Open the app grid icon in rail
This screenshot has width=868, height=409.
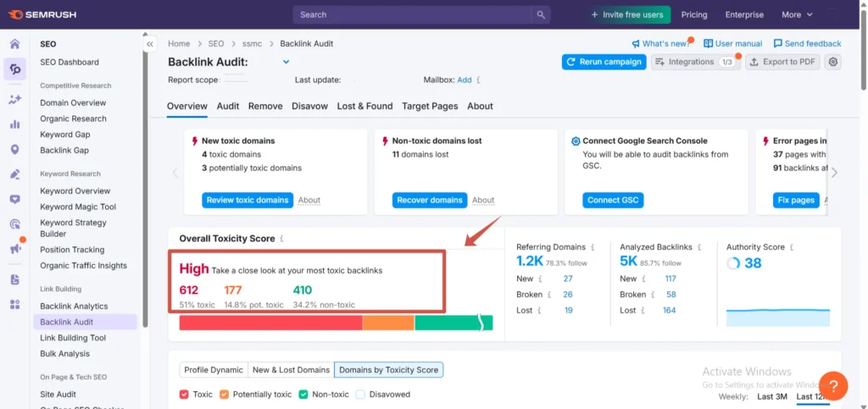(x=15, y=305)
